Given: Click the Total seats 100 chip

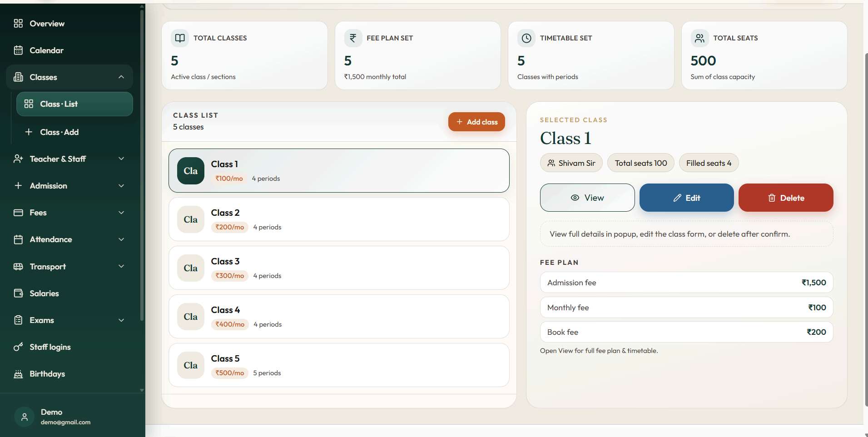Looking at the screenshot, I should tap(641, 163).
